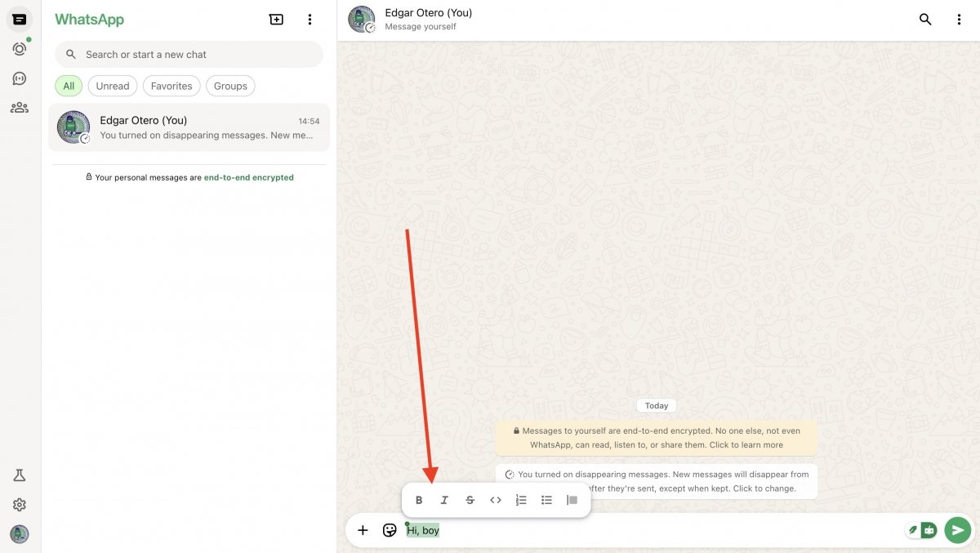The width and height of the screenshot is (980, 553).
Task: Click the pen icon in message box
Action: 913,530
